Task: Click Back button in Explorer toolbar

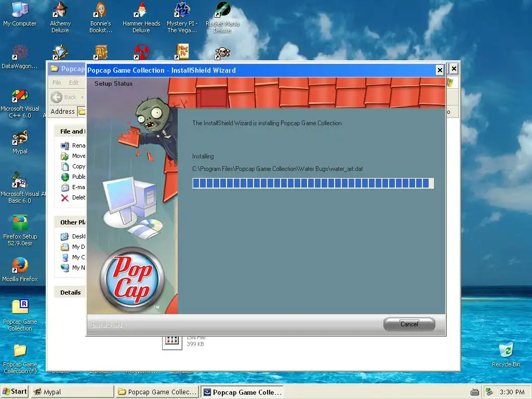Action: [x=64, y=97]
